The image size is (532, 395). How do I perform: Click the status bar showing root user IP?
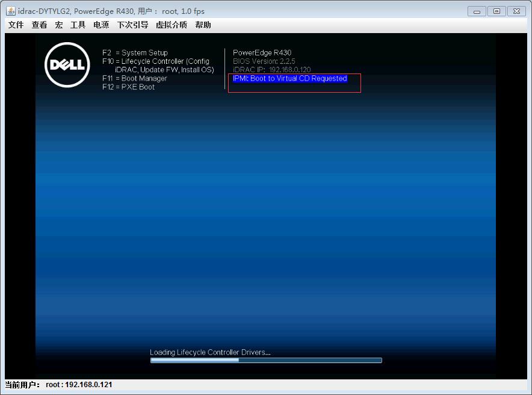point(58,385)
